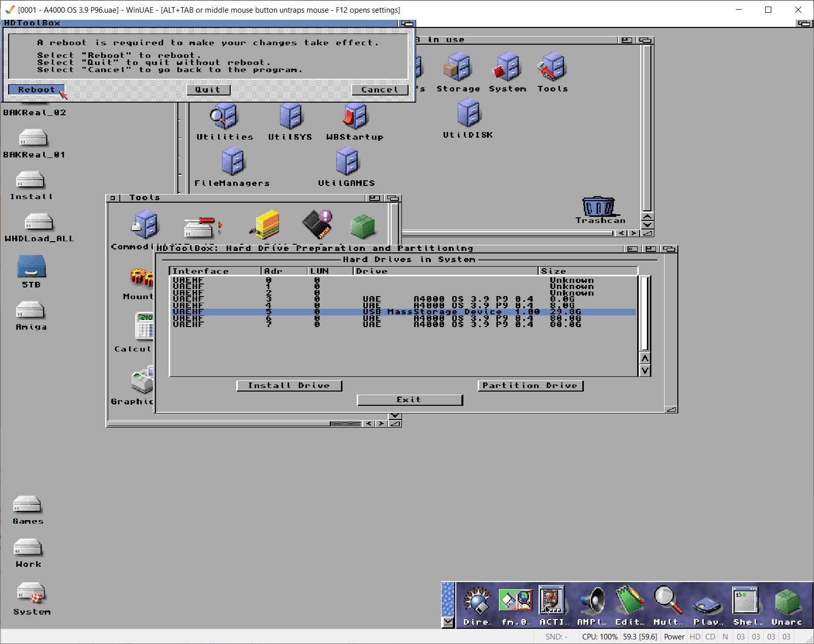Click the Size column header
Viewport: 814px width, 644px height.
588,271
